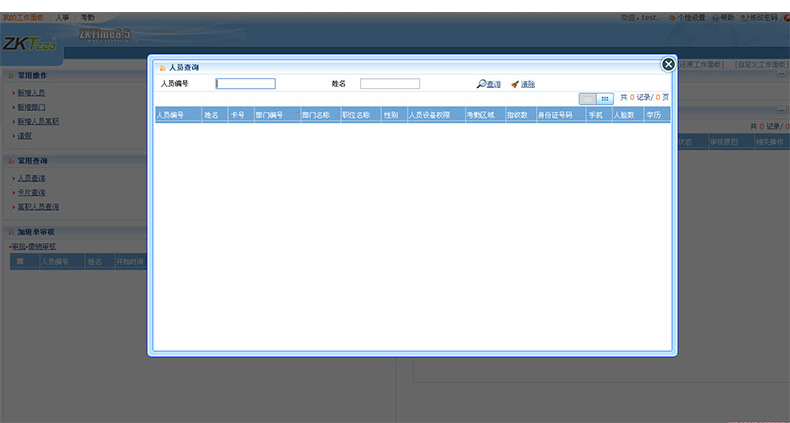Click the magnifier 查询 search icon
Screen dimensions: 790x423
click(481, 84)
